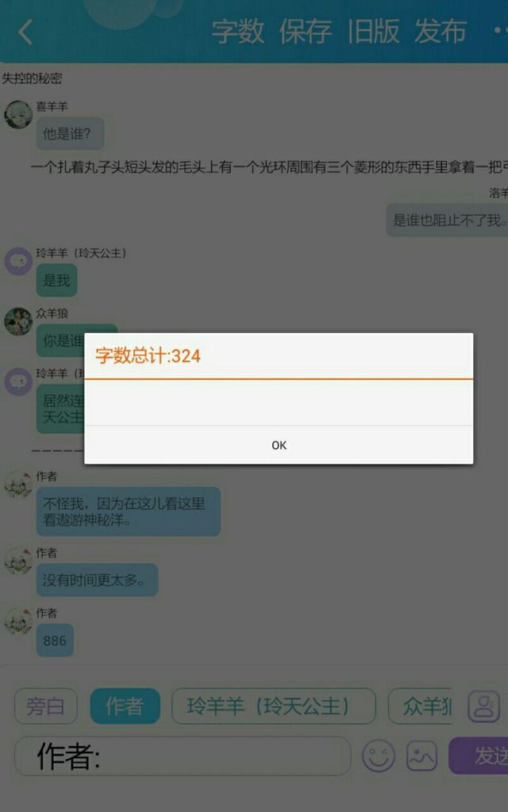Switch to 旧版 old version
This screenshot has height=812, width=508.
click(373, 32)
